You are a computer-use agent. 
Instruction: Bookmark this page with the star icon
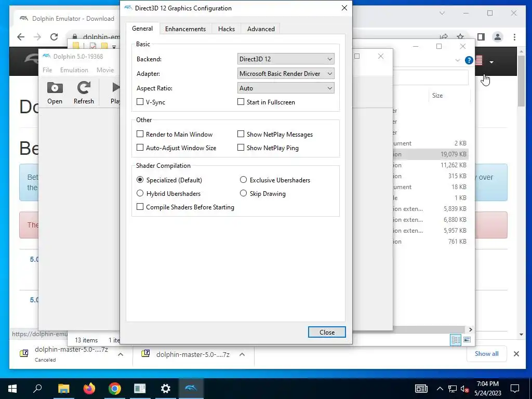pyautogui.click(x=460, y=37)
